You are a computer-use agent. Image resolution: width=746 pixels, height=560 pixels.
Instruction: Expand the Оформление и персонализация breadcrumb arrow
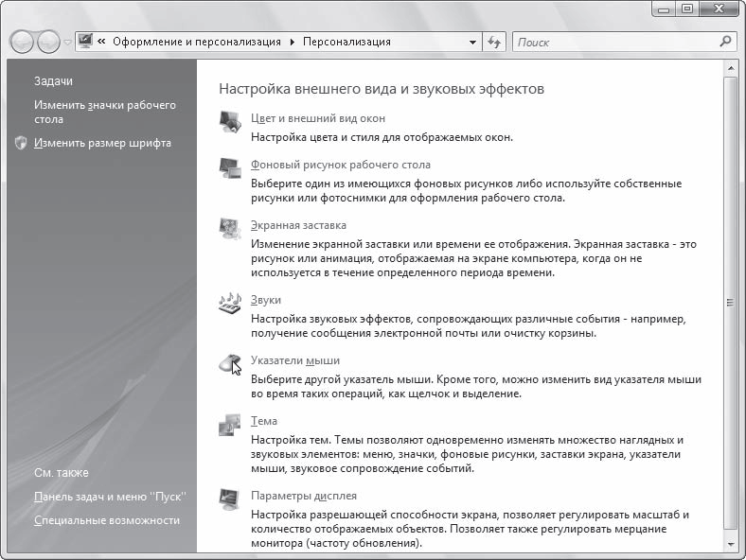(293, 42)
